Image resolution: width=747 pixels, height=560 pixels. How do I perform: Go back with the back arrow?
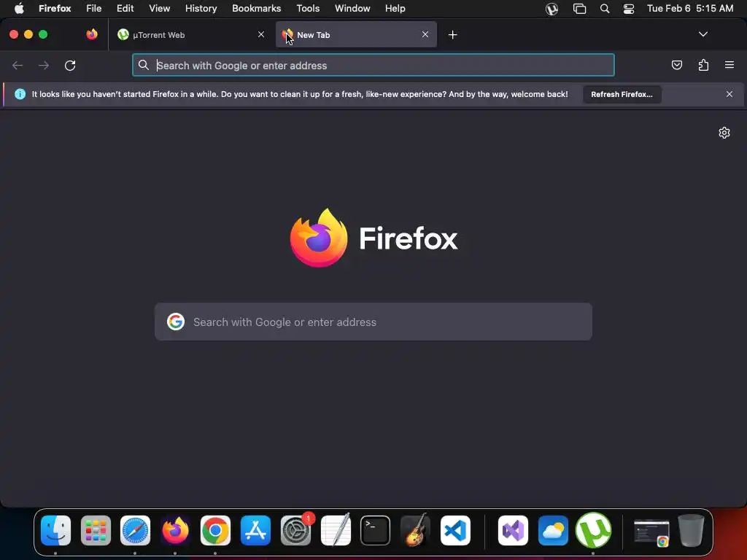18,65
